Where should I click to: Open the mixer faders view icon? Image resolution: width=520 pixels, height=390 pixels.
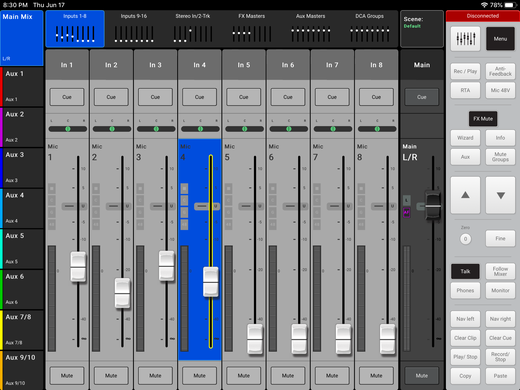coord(465,39)
